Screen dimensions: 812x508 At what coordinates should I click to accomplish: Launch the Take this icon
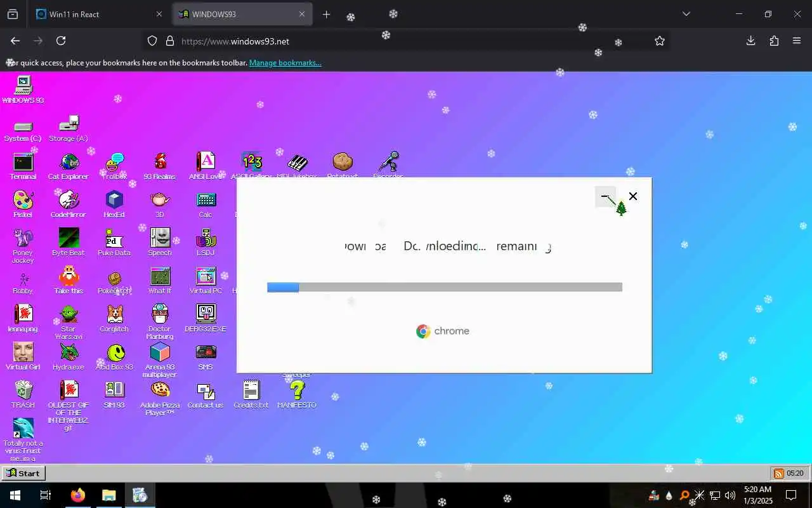coord(69,281)
